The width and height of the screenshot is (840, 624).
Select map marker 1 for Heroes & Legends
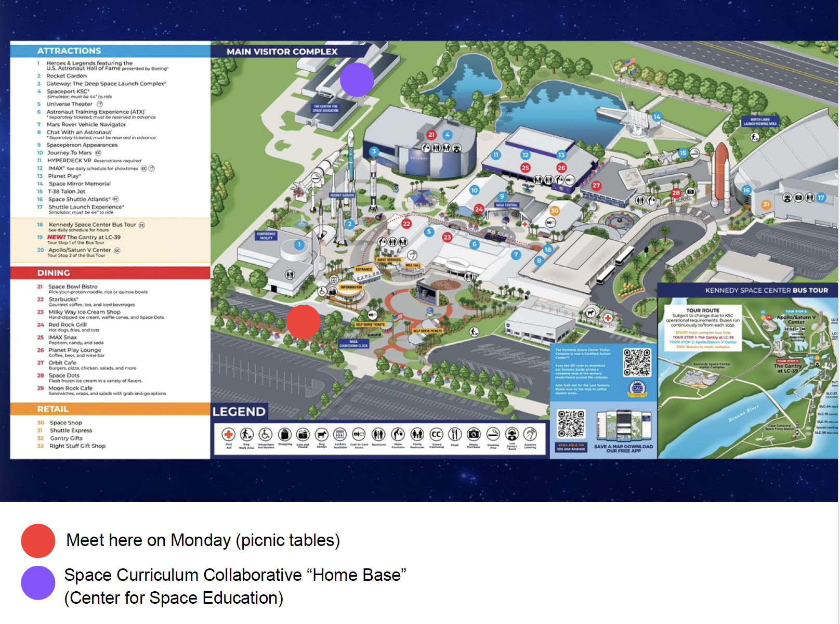point(299,244)
